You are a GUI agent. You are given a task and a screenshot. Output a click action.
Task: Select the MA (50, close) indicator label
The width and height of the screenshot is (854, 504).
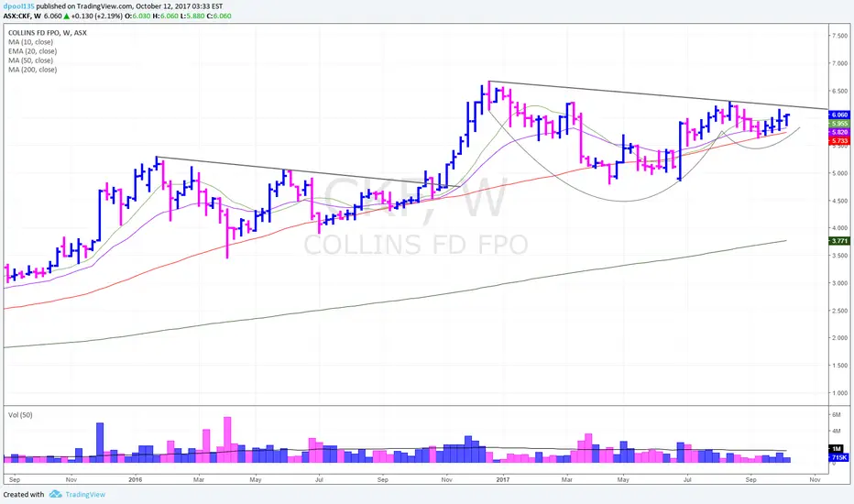click(x=30, y=60)
